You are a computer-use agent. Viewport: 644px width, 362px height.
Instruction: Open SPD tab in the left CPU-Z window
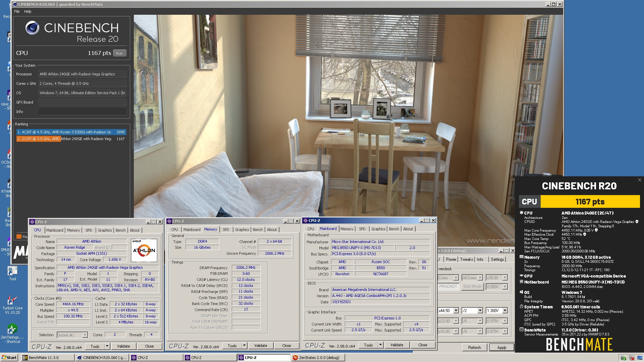coord(89,230)
